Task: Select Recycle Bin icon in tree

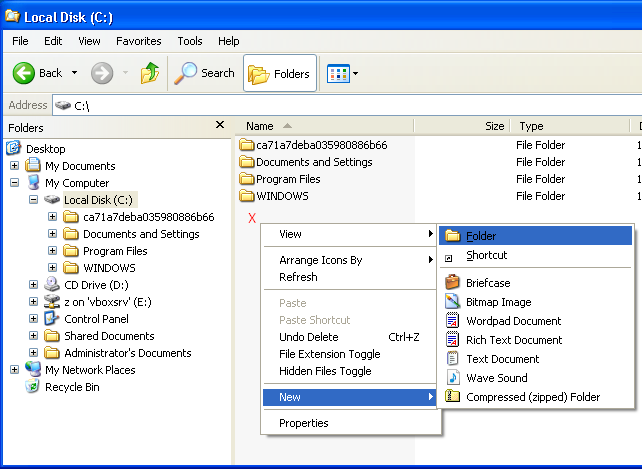Action: (x=33, y=387)
